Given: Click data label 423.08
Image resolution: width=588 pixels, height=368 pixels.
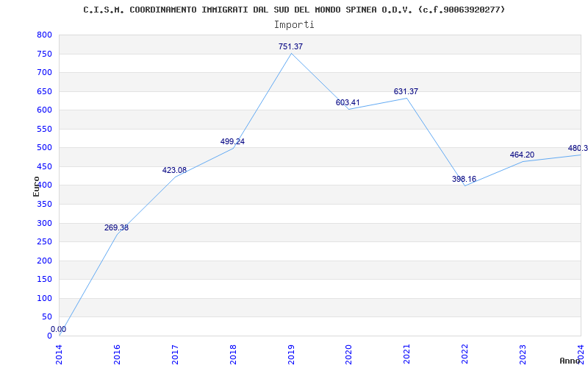Looking at the screenshot, I should coord(174,170).
